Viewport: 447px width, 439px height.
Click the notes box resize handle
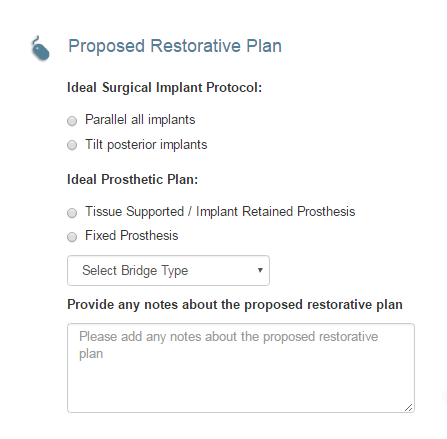coord(409,407)
